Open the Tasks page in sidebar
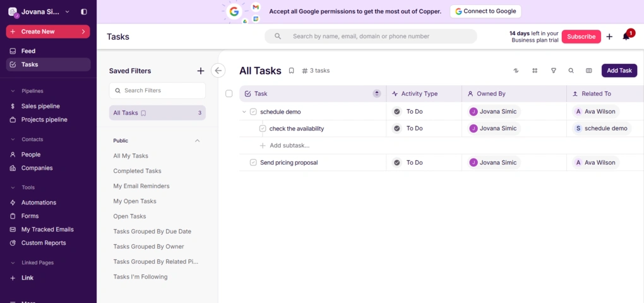Viewport: 644px width, 303px height. click(49, 64)
